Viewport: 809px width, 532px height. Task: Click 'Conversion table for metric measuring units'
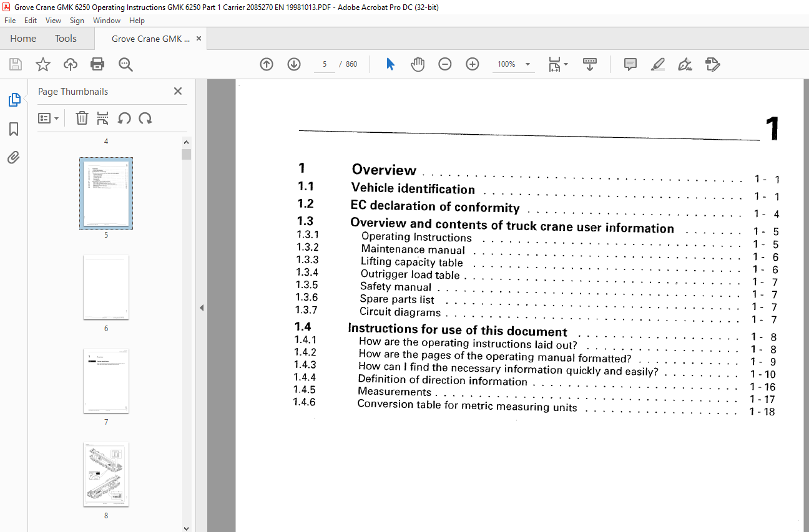[468, 405]
